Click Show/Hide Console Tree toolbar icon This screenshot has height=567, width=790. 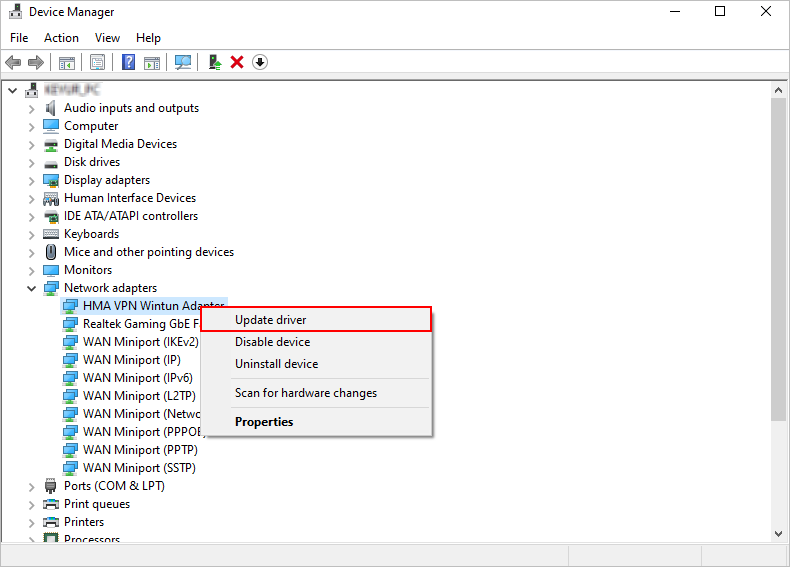click(x=67, y=62)
